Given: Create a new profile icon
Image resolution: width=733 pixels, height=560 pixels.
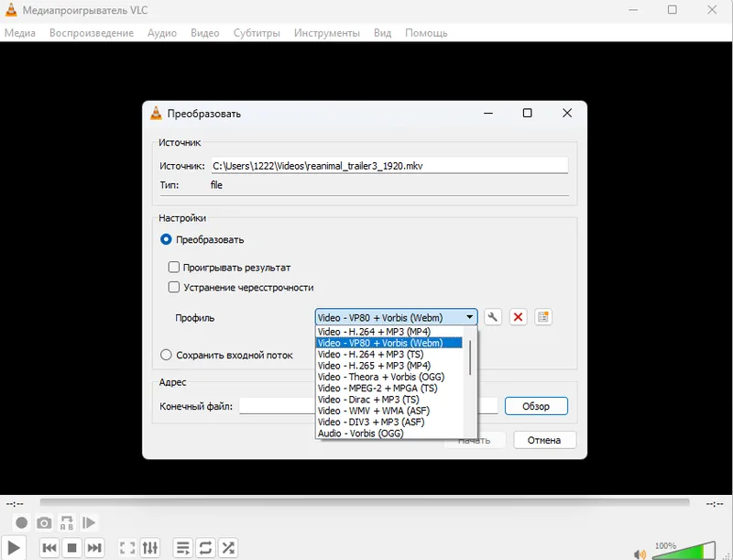Looking at the screenshot, I should [x=543, y=317].
